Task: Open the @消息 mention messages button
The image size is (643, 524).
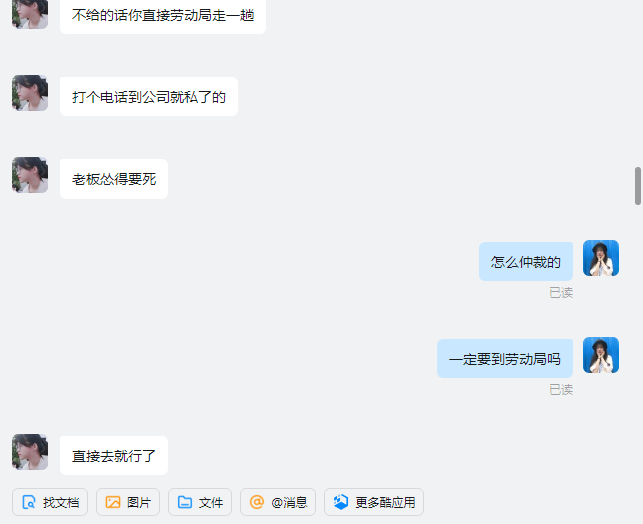Action: point(278,502)
